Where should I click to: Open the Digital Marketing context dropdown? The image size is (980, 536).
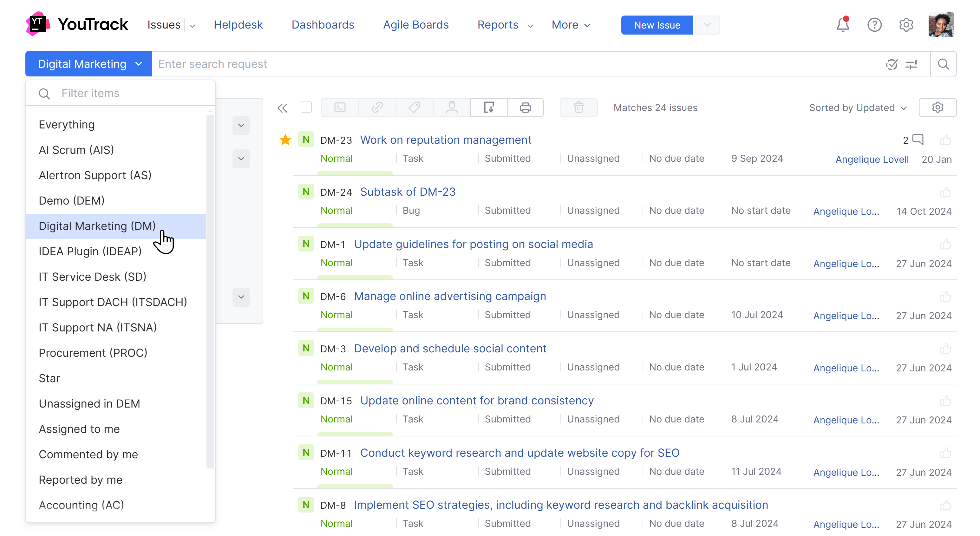(88, 64)
